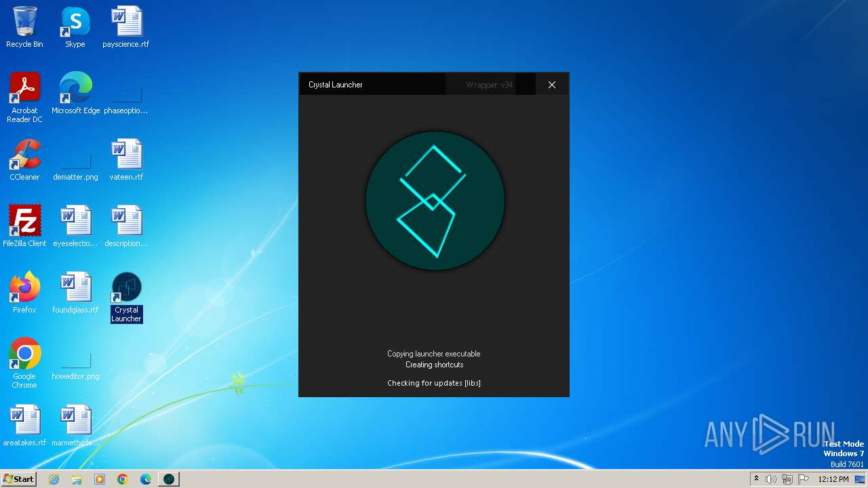The image size is (868, 488).
Task: Select the areatakes.rtf document icon
Action: tap(24, 426)
